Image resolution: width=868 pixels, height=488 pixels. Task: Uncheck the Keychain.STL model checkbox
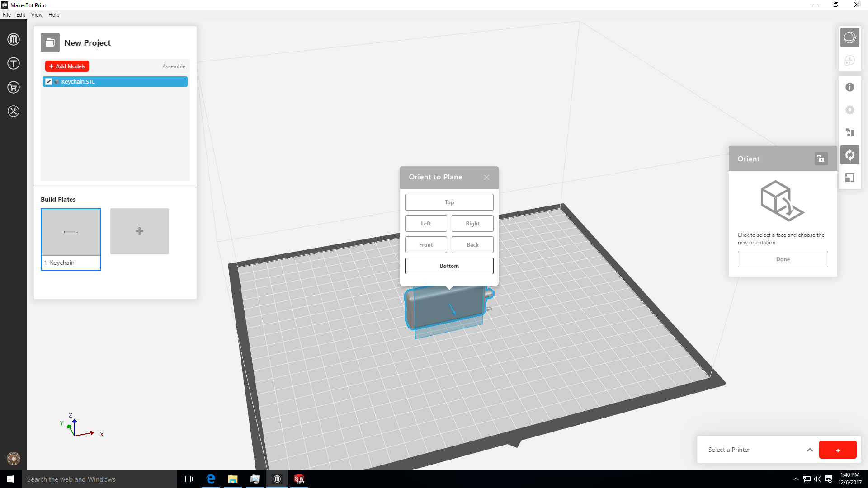[49, 81]
